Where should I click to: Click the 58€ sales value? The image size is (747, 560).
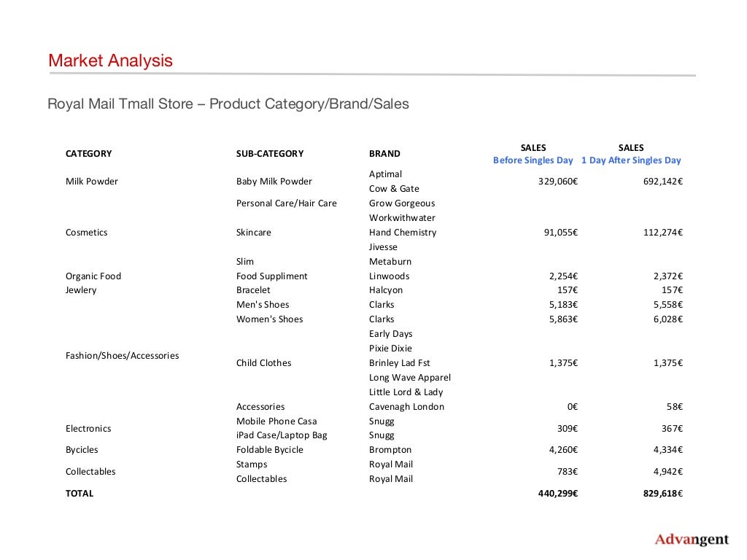click(x=675, y=407)
